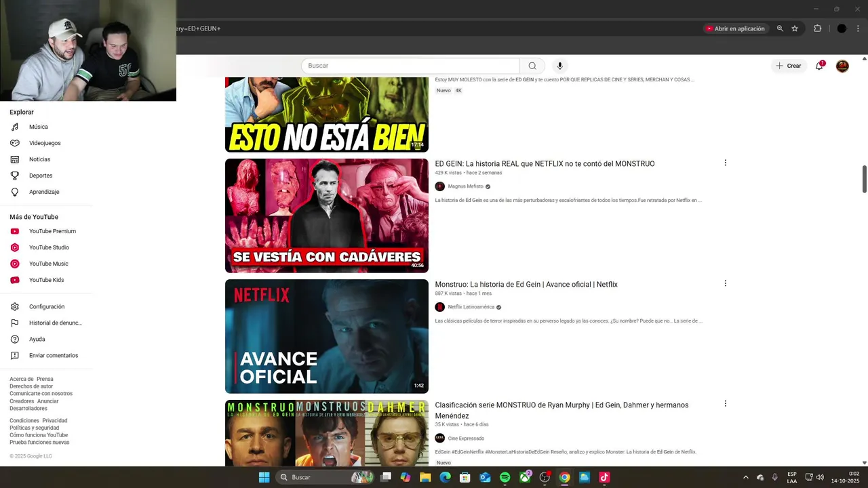Open Cine Expressado channel avatar
Screen dimensions: 868x488
point(439,438)
